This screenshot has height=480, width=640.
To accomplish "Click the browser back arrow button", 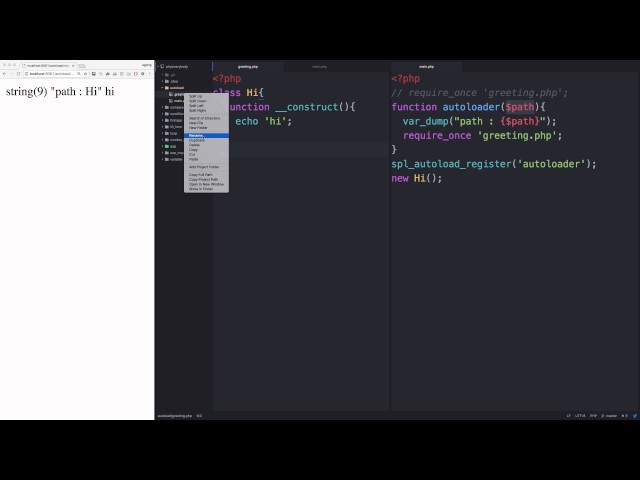I will (x=5, y=73).
